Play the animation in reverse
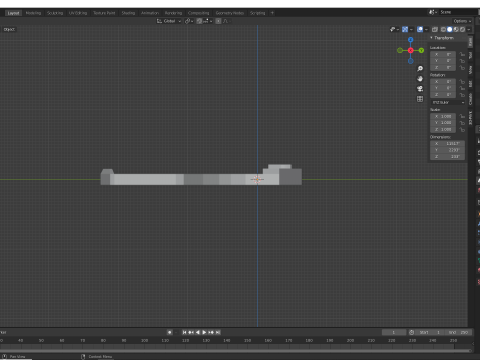This screenshot has width=480, height=360. (198, 332)
